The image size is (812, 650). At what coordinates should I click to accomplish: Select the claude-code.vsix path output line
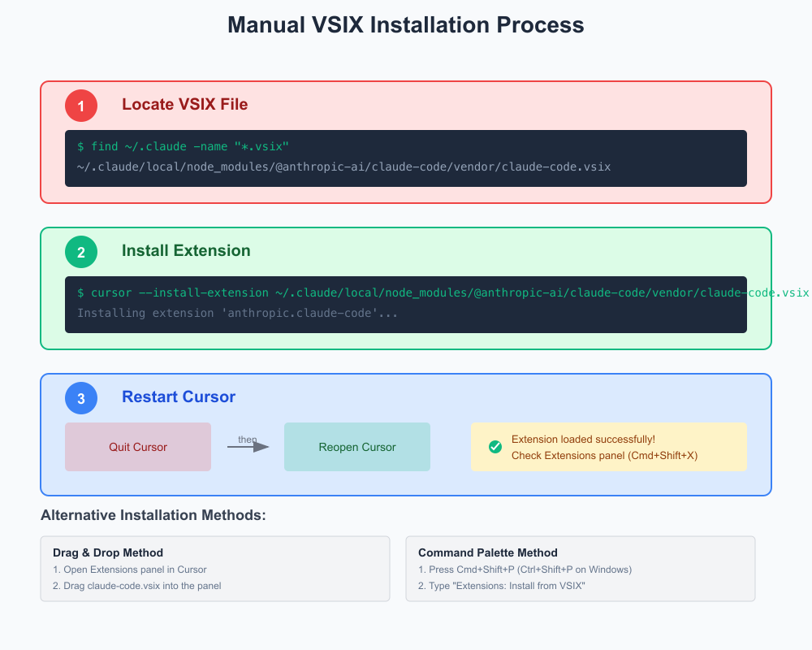pos(343,167)
